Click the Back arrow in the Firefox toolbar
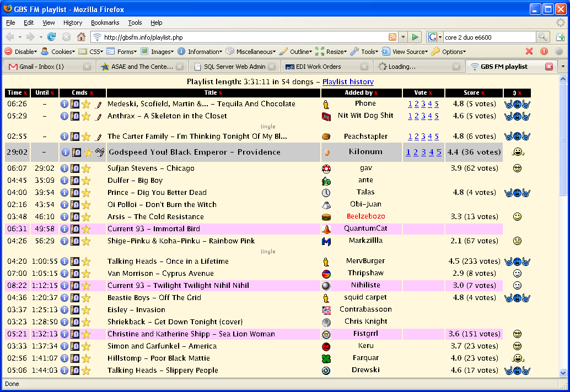Viewport: 570px width, 392px height. click(10, 37)
